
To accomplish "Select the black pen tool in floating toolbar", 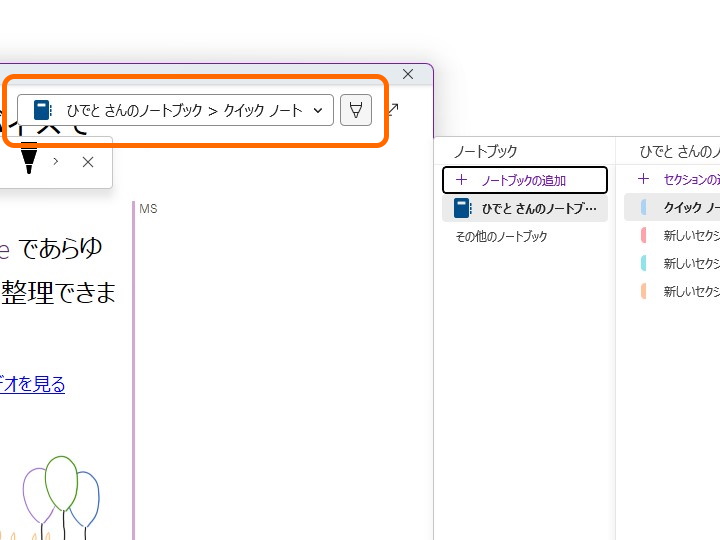I will coord(29,158).
